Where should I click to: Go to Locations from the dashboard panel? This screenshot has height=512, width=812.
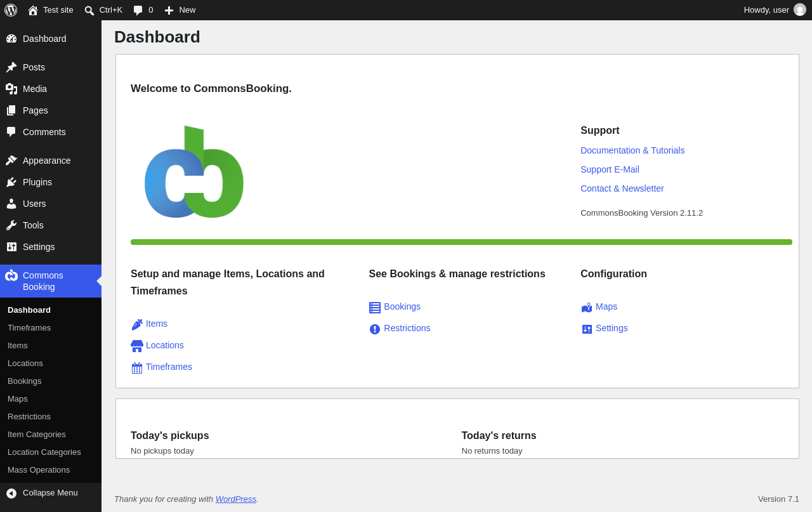click(165, 345)
